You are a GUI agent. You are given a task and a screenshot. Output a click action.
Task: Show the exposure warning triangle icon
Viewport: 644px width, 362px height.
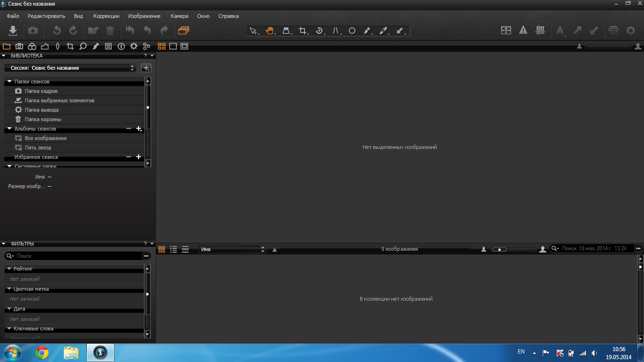click(523, 31)
